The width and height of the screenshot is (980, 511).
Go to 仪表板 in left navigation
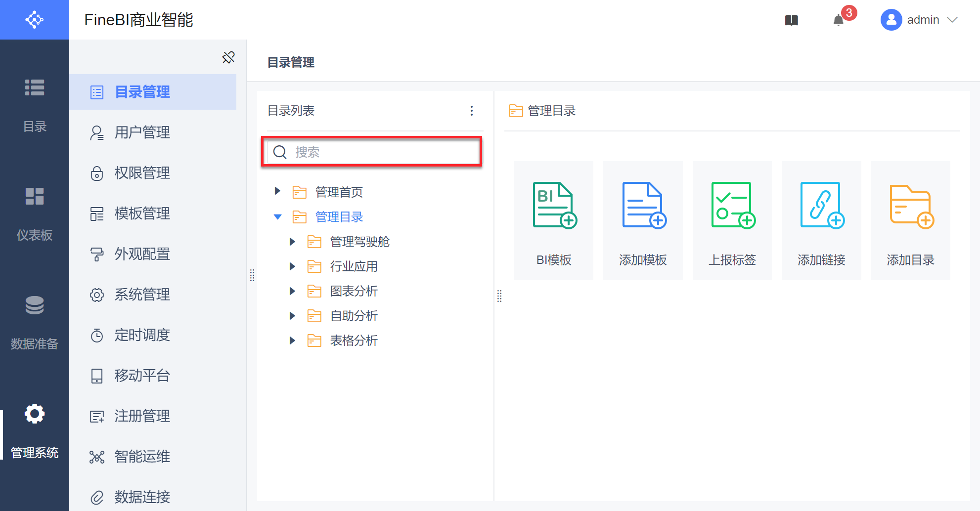[x=35, y=213]
